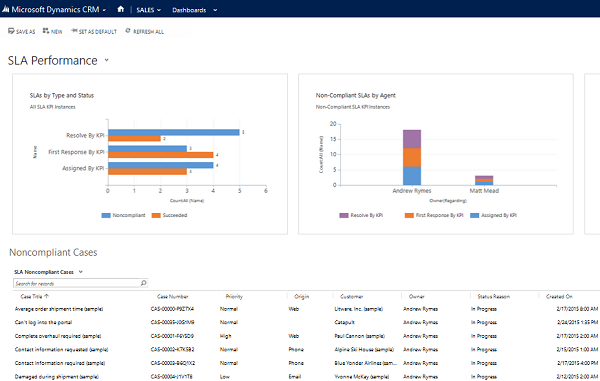Screen dimensions: 600x381
Task: Open case Damaged during shipment (sample)
Action: pos(57,377)
